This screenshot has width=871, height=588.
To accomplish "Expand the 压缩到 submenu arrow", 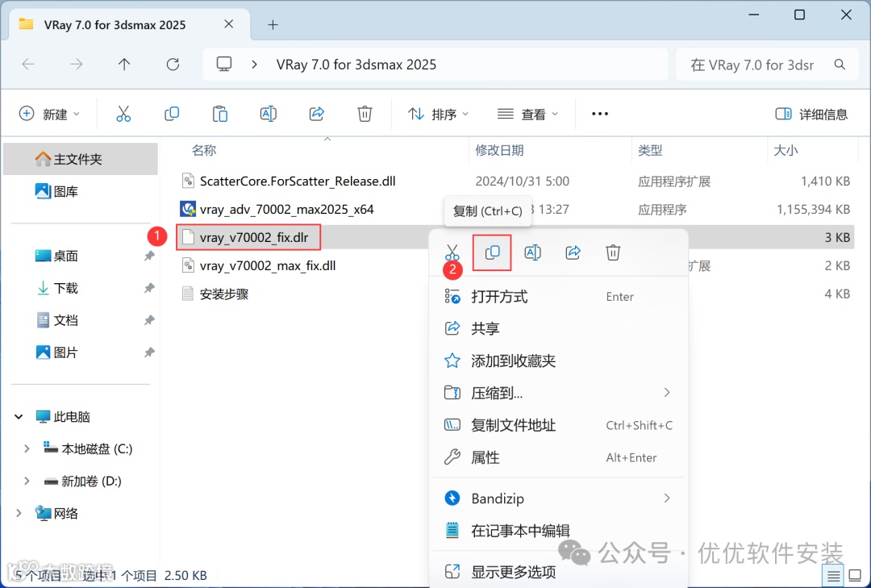I will click(x=667, y=393).
